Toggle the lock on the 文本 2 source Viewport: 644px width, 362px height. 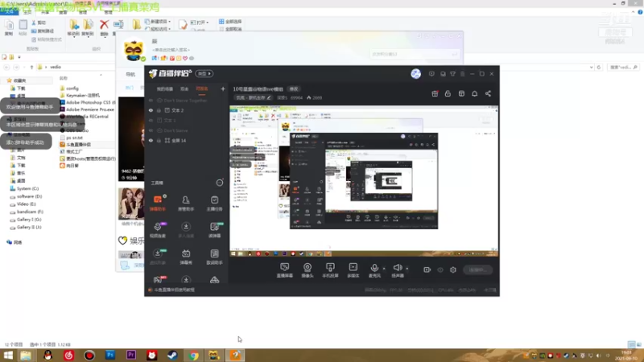click(159, 110)
